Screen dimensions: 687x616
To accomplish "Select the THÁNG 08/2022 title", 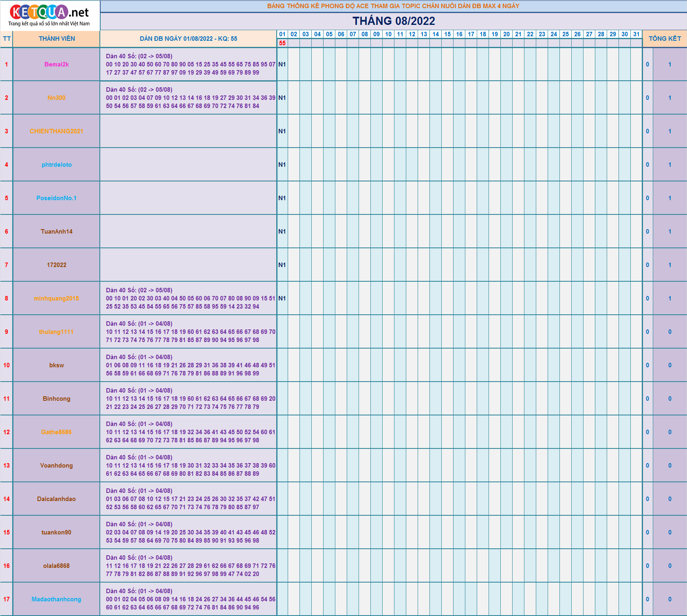I will tap(394, 21).
